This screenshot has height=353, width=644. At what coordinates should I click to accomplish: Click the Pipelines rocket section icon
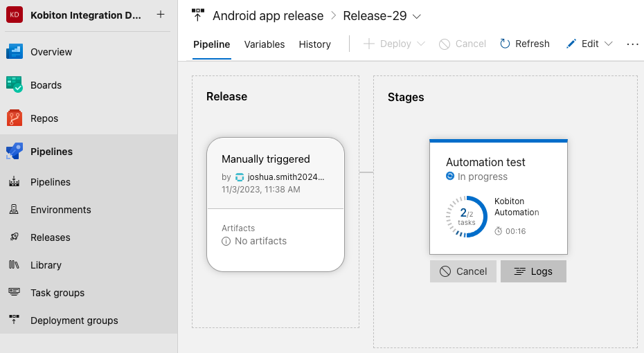tap(15, 151)
